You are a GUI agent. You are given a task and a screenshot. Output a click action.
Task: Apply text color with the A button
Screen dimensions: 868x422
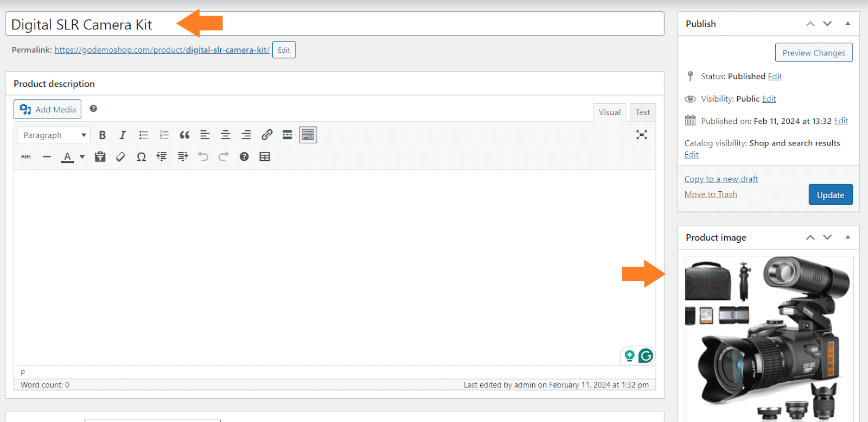coord(67,156)
